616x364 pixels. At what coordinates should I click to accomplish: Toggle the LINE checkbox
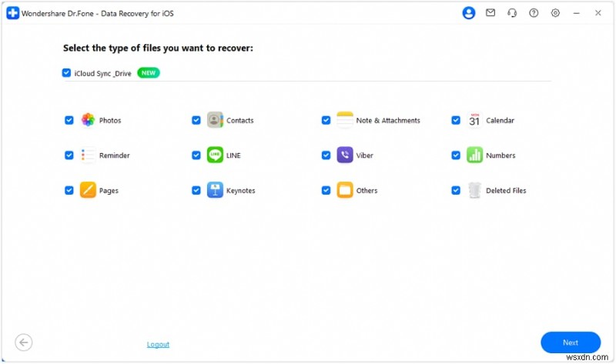click(x=196, y=155)
